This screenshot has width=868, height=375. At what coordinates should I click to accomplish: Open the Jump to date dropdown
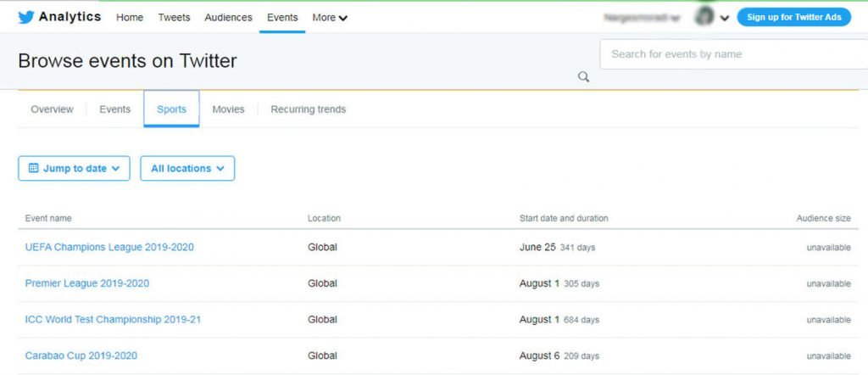pyautogui.click(x=75, y=168)
